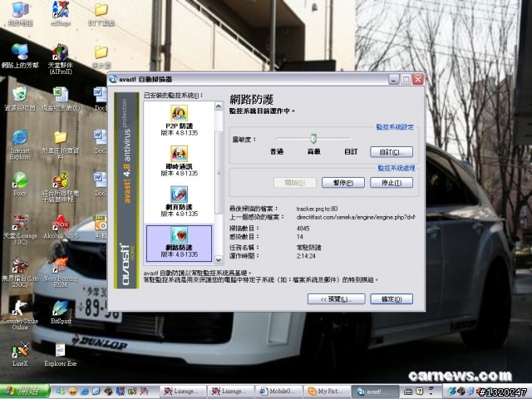Image resolution: width=532 pixels, height=399 pixels.
Task: Switch to the avast! taskbar button
Action: pyautogui.click(x=375, y=392)
